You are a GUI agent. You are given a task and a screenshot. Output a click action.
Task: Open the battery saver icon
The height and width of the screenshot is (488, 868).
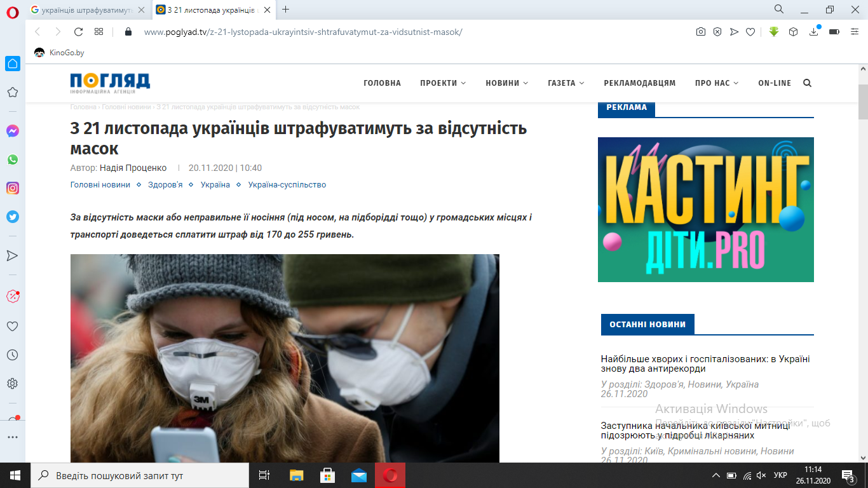pyautogui.click(x=834, y=32)
